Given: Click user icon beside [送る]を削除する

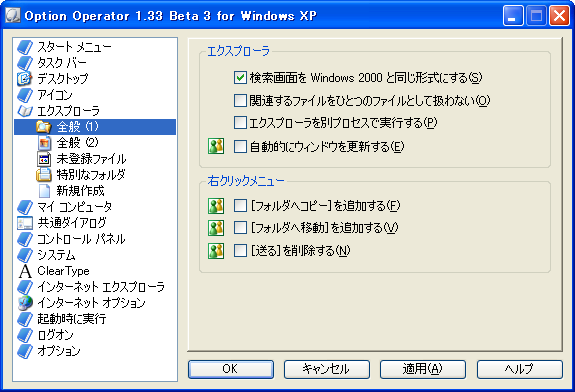Looking at the screenshot, I should click(216, 251).
